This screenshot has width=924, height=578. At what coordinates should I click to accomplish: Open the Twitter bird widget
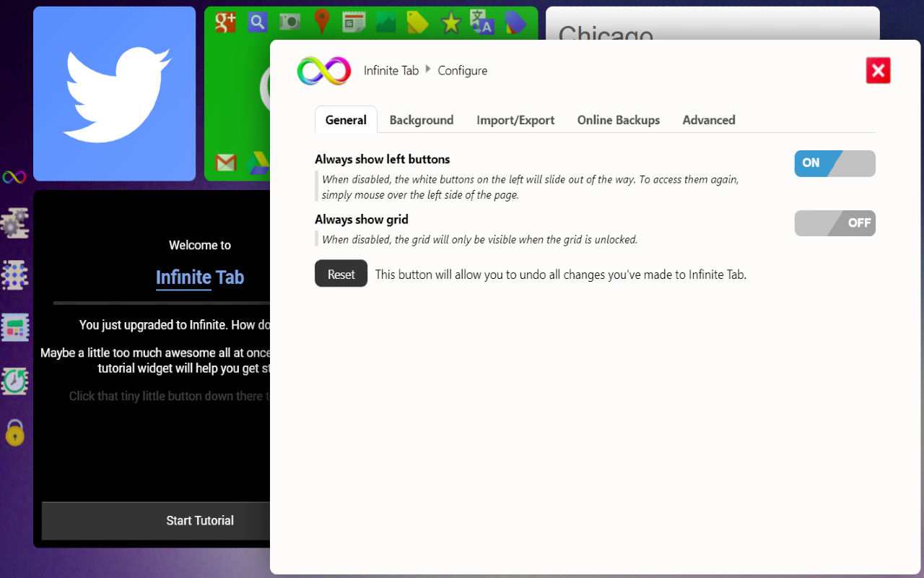click(x=115, y=94)
